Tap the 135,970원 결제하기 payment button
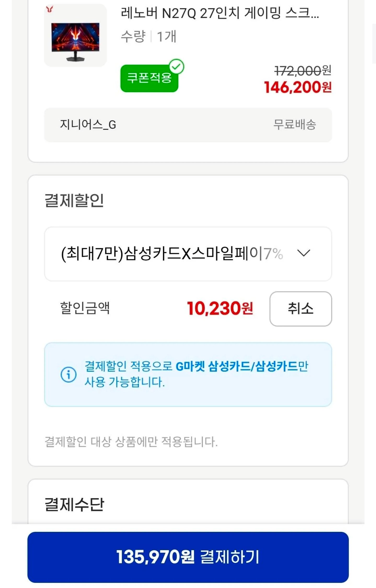 tap(188, 557)
